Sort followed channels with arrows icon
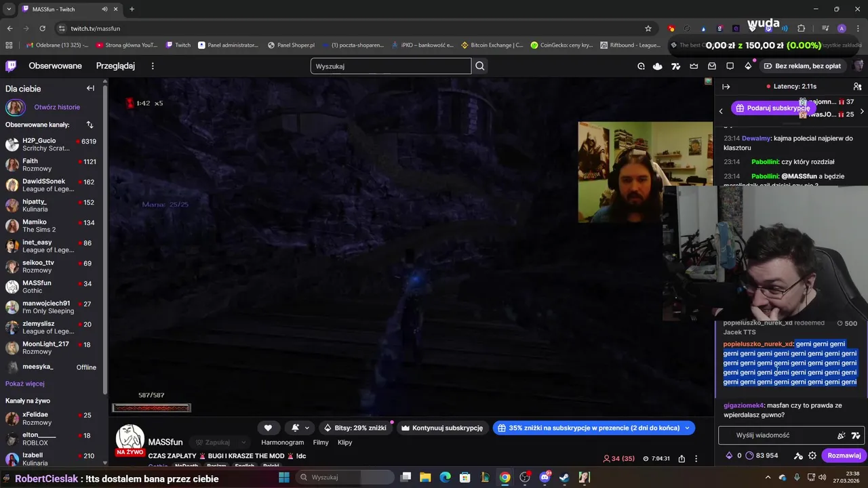This screenshot has width=868, height=488. 90,125
